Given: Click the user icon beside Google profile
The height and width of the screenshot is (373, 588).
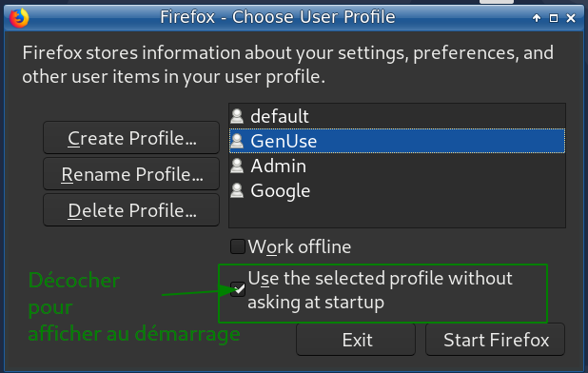Looking at the screenshot, I should pos(237,190).
